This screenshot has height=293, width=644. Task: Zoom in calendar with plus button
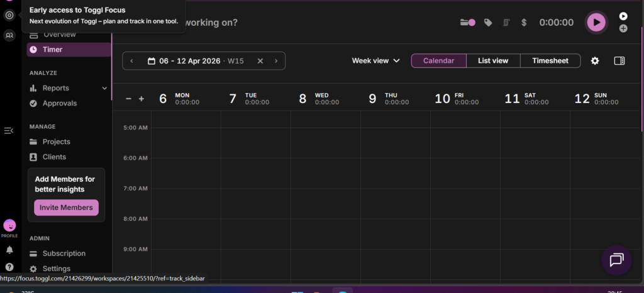(142, 99)
